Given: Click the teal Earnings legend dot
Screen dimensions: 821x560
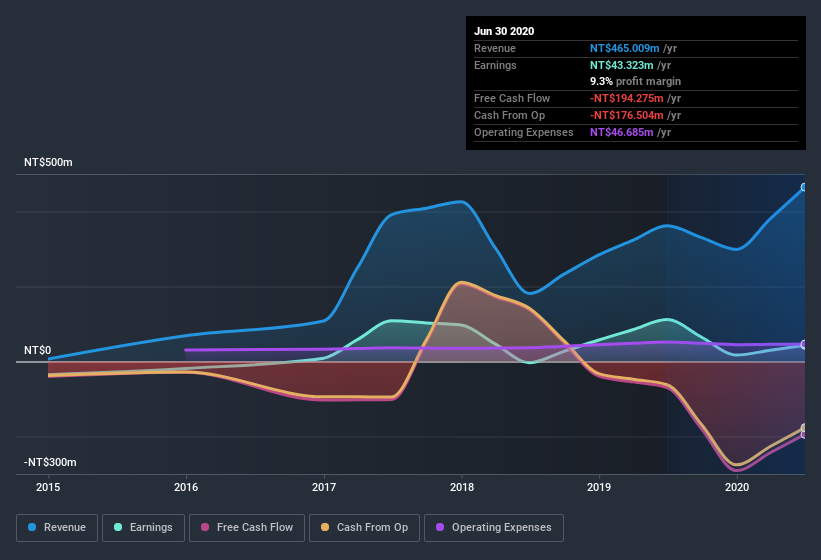Looking at the screenshot, I should (118, 527).
